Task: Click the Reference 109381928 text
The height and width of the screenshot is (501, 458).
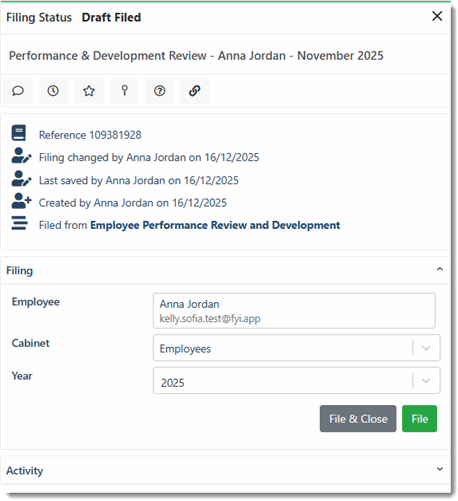Action: pyautogui.click(x=90, y=135)
